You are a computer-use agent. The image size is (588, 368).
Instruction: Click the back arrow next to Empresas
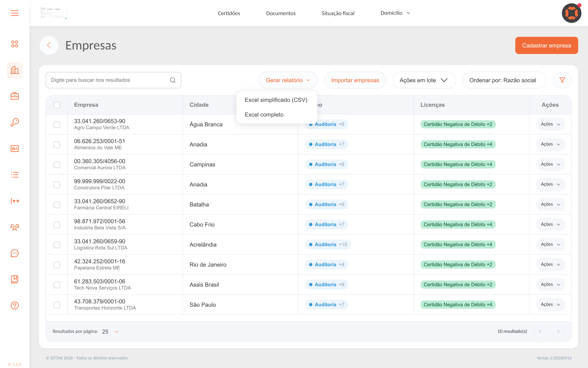click(49, 45)
